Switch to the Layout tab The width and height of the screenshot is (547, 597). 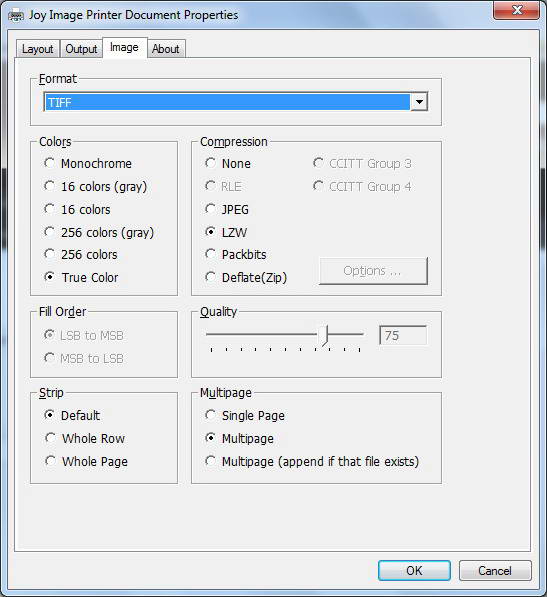[38, 49]
